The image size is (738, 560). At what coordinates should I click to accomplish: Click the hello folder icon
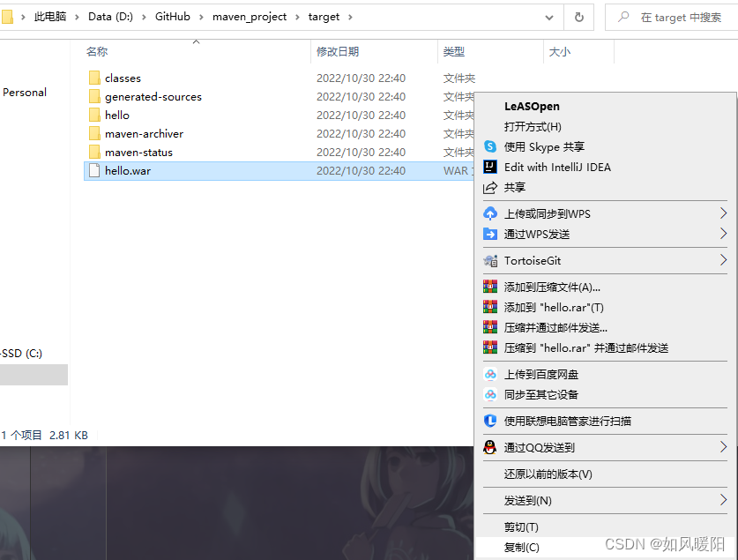coord(94,115)
